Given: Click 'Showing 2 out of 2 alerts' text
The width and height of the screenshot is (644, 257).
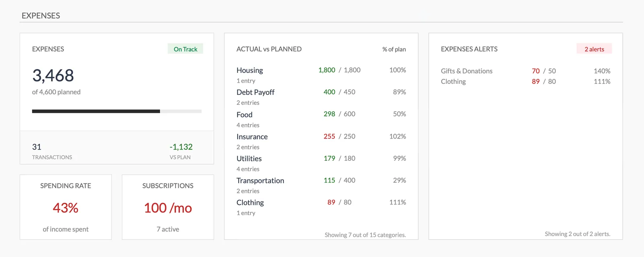Looking at the screenshot, I should click(577, 234).
